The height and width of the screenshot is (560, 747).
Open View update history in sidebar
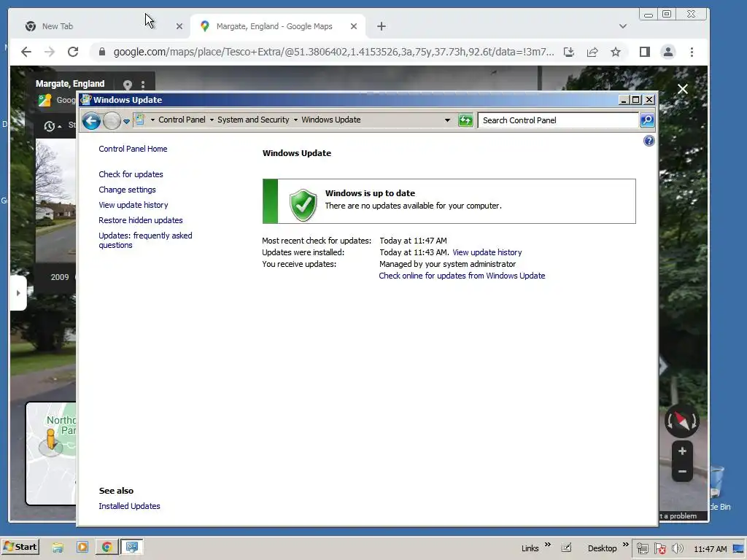point(133,205)
